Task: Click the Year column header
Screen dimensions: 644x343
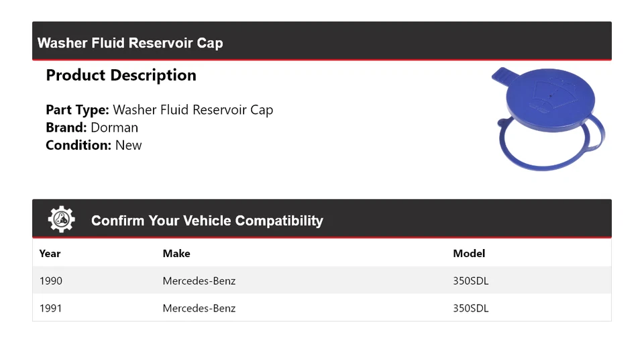Action: 50,253
